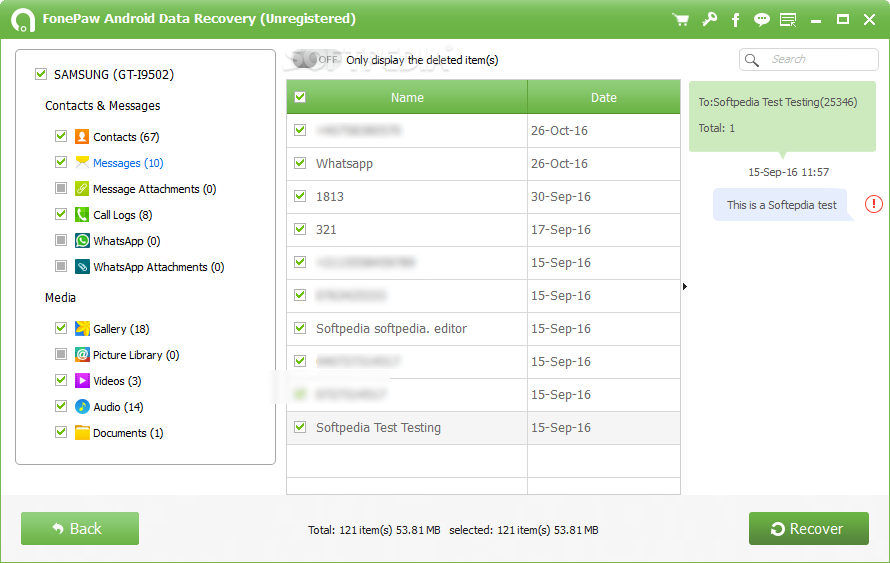The width and height of the screenshot is (890, 563).
Task: Click the FonePaw logo icon
Action: [23, 20]
